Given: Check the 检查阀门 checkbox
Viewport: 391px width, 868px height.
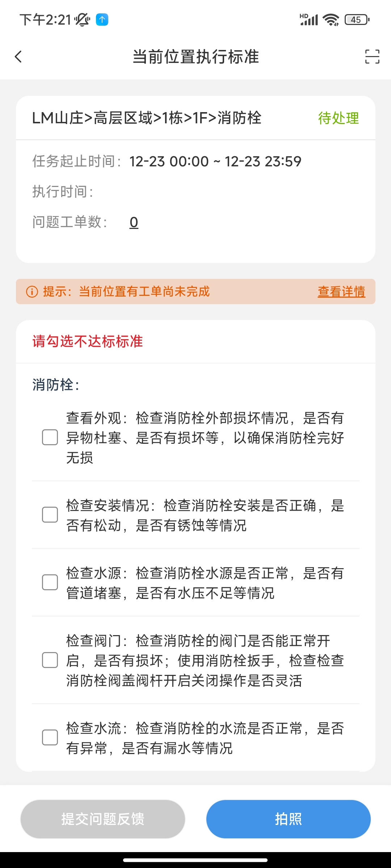Looking at the screenshot, I should pos(50,660).
